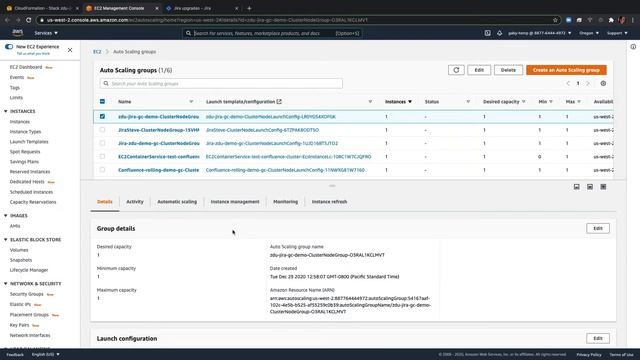The width and height of the screenshot is (640, 360).
Task: Go to next page arrow in table
Action: pos(588,83)
